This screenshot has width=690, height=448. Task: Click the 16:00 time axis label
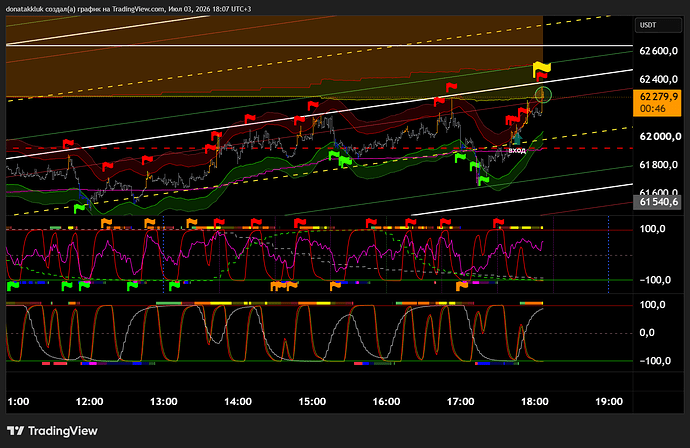click(x=386, y=401)
